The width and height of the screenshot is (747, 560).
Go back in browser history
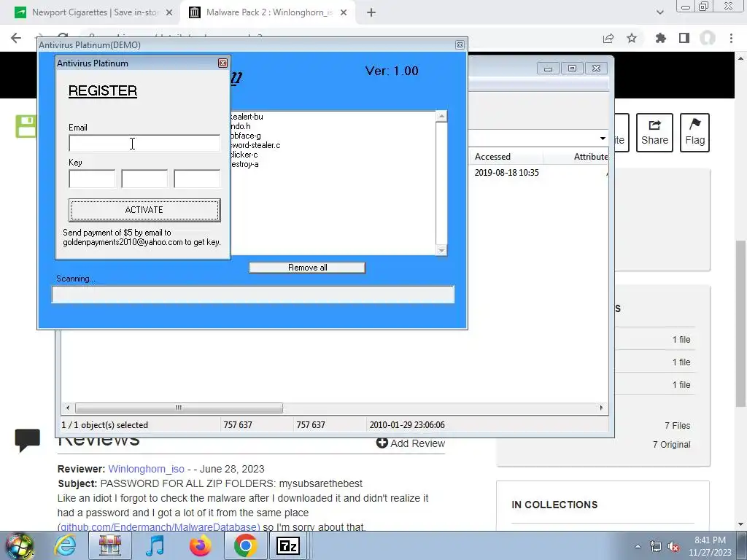[16, 38]
